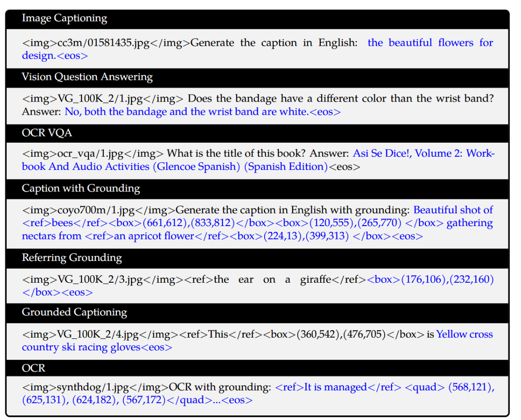521x420 pixels.
Task: Click 'VG_100K_2/4.jpg' image path
Action: (x=98, y=334)
